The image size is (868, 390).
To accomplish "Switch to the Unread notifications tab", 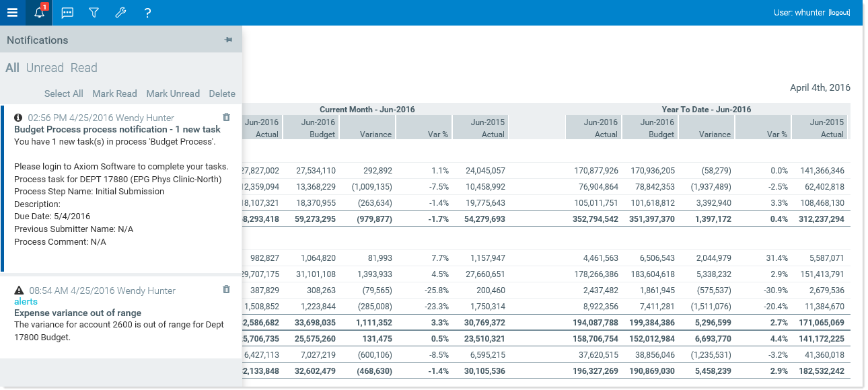I will click(44, 68).
